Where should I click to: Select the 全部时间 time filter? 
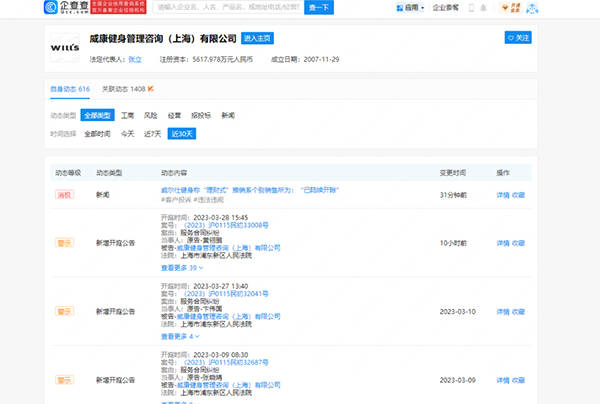[x=97, y=134]
